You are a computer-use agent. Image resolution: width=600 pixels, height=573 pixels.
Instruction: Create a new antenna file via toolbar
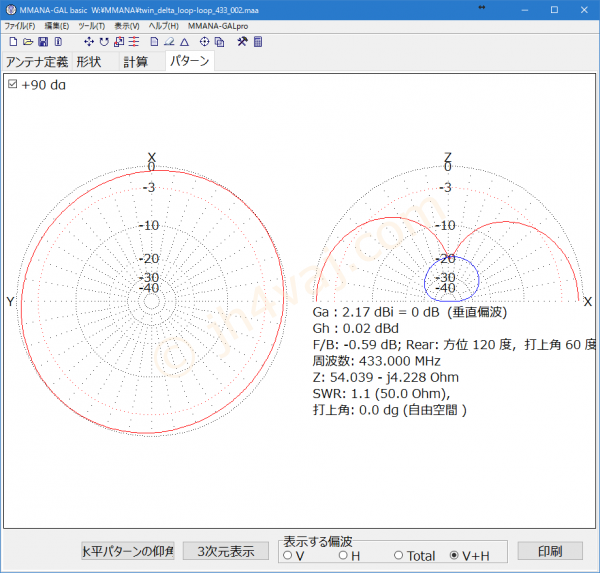(x=13, y=42)
